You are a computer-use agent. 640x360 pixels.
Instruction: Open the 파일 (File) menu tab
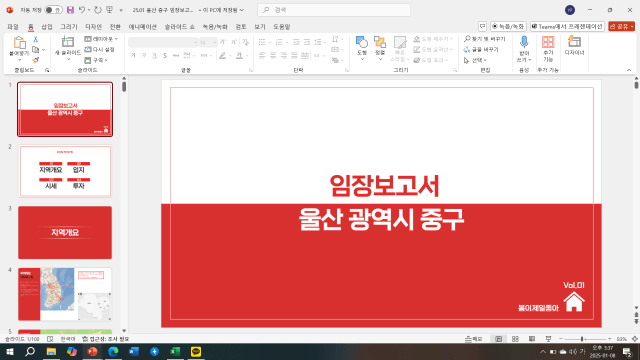click(x=13, y=27)
